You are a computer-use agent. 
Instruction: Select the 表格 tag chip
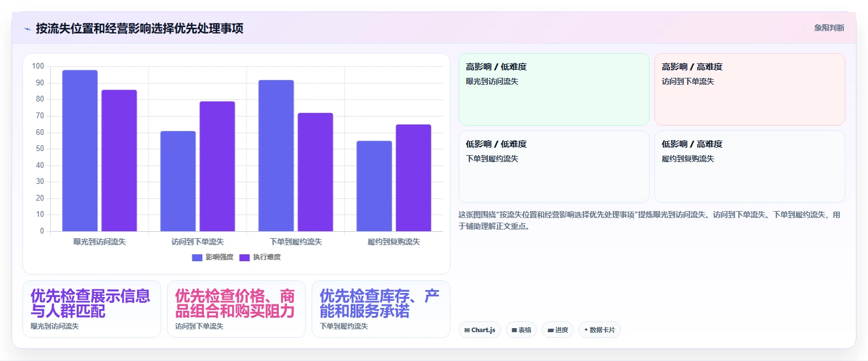(x=521, y=330)
